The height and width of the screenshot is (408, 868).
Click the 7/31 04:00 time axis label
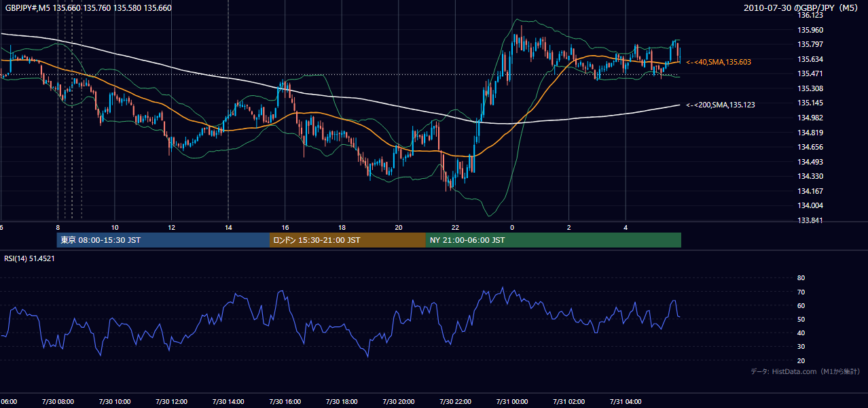click(x=626, y=402)
